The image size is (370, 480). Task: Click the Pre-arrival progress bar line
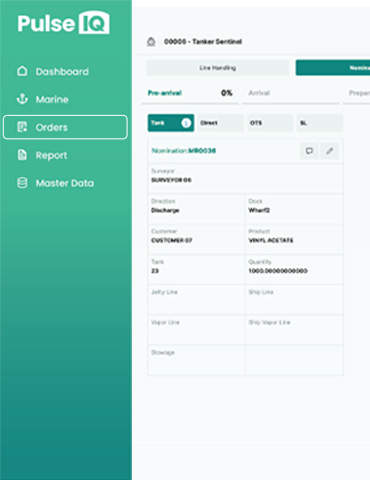point(190,104)
